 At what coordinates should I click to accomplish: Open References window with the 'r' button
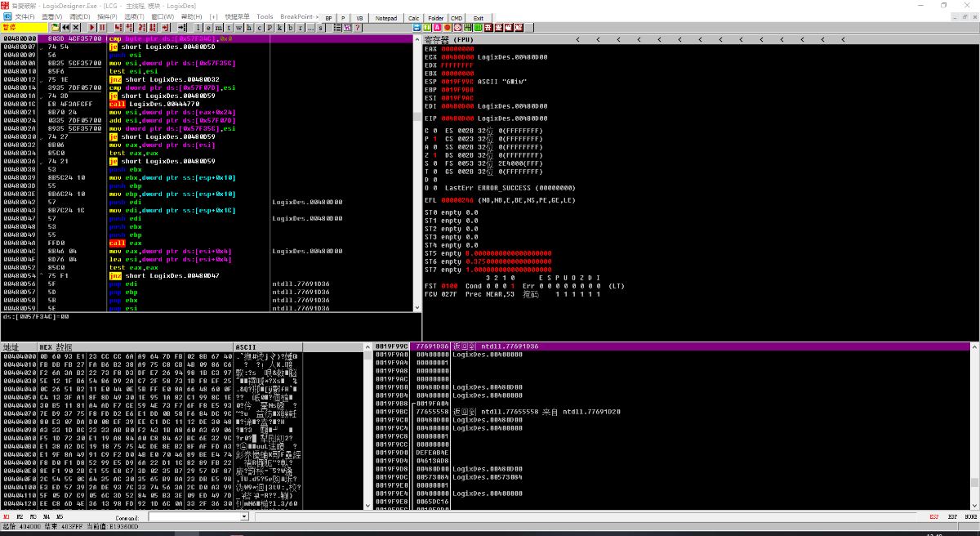click(301, 27)
